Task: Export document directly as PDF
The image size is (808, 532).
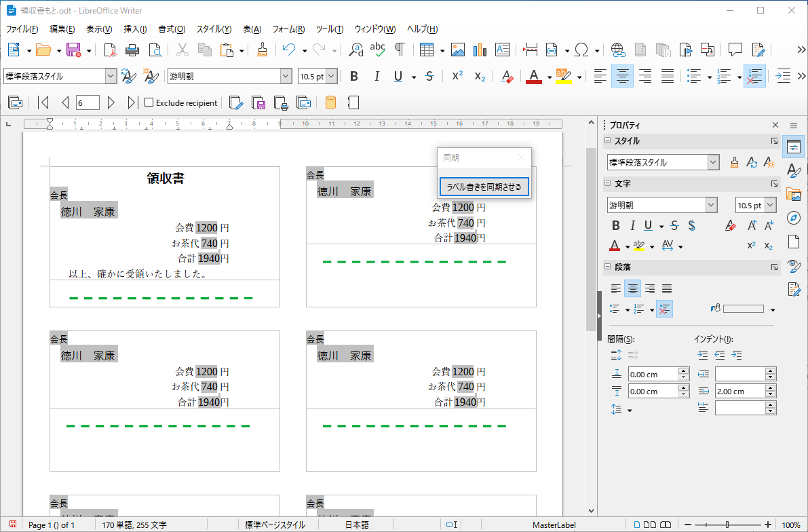Action: 110,50
